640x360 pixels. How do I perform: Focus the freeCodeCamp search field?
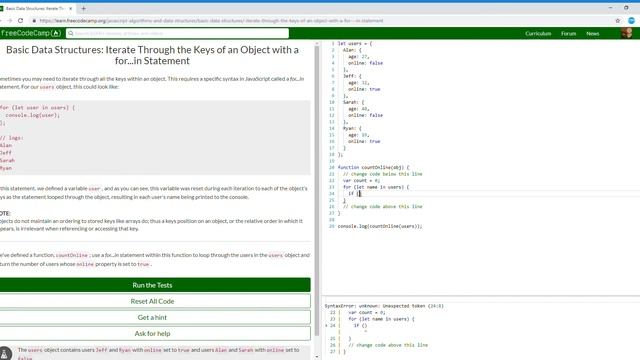click(x=178, y=33)
